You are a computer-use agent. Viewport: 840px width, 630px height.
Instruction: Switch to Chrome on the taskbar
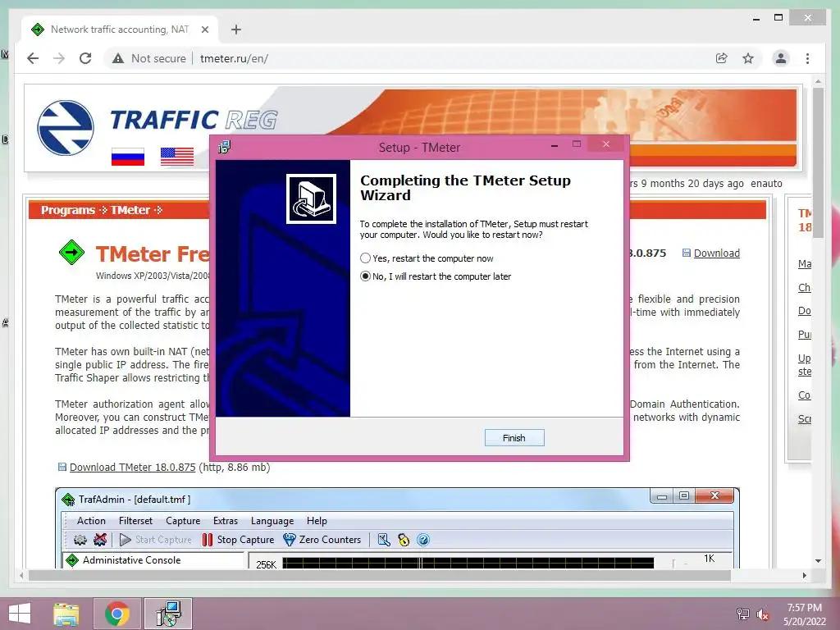116,614
